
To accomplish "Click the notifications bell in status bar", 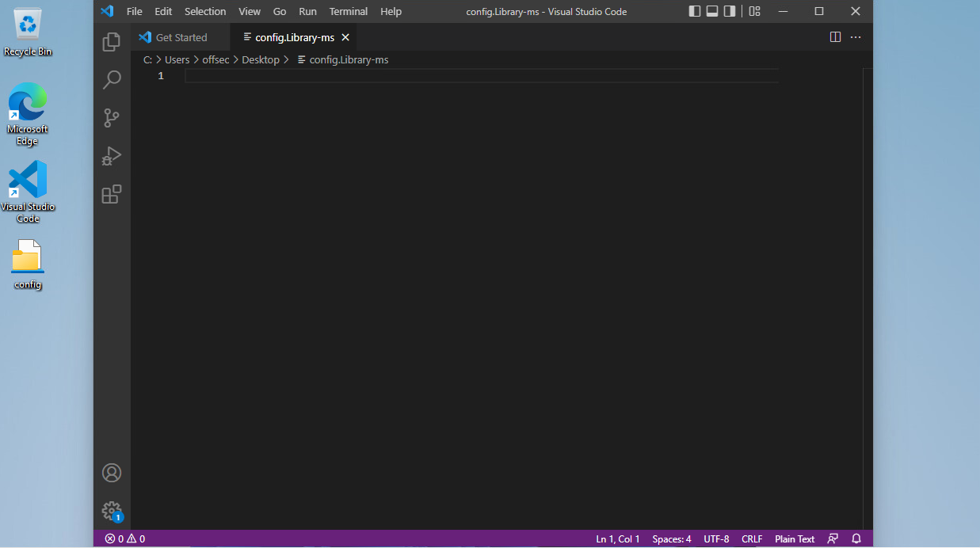I will coord(856,538).
